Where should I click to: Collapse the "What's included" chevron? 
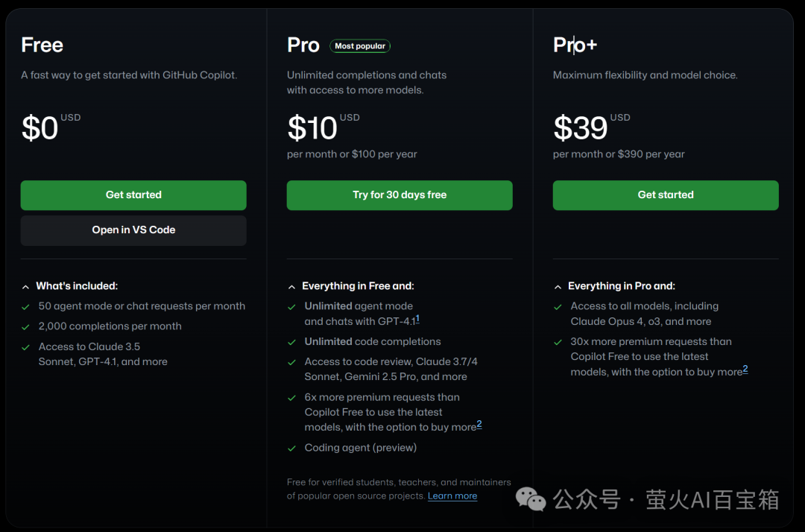point(26,286)
